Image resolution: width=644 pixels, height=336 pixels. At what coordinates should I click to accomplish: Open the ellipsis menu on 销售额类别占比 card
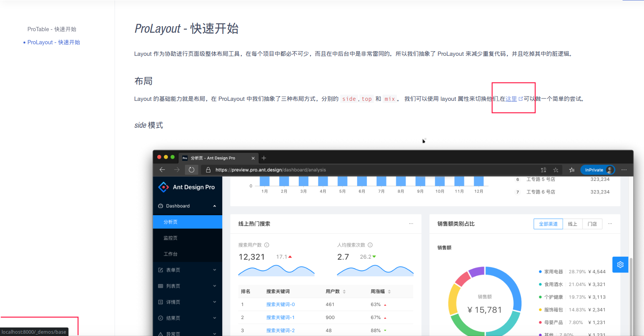click(610, 224)
